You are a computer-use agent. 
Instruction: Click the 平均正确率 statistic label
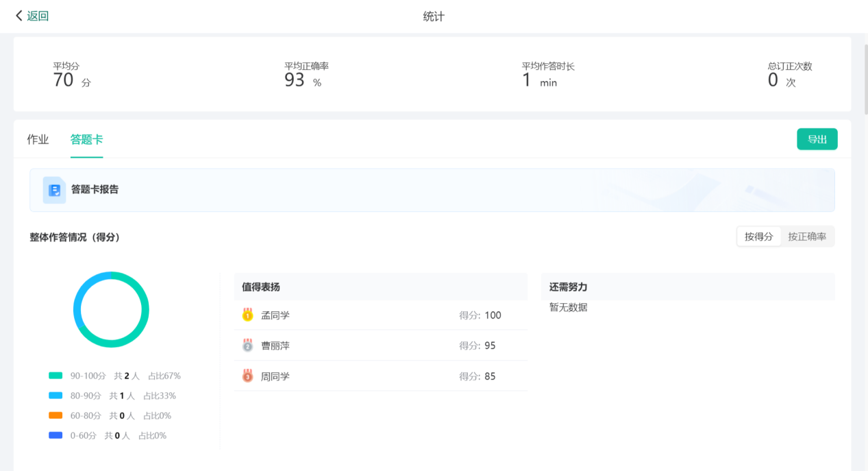point(306,66)
